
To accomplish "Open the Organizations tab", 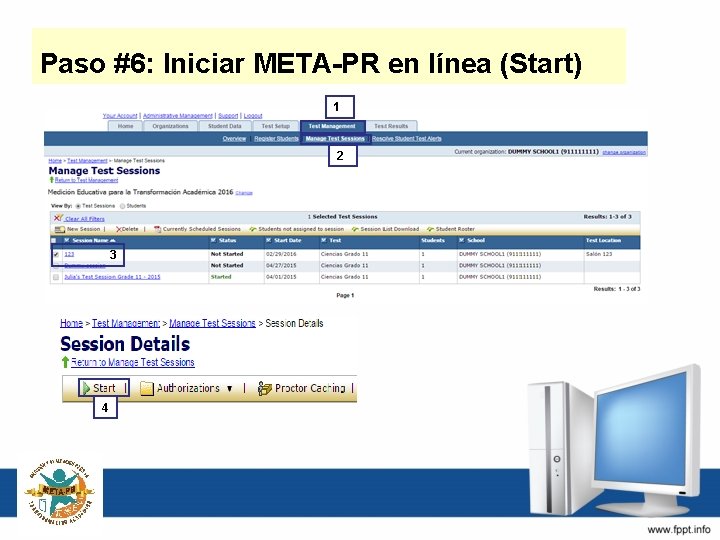I will [170, 126].
